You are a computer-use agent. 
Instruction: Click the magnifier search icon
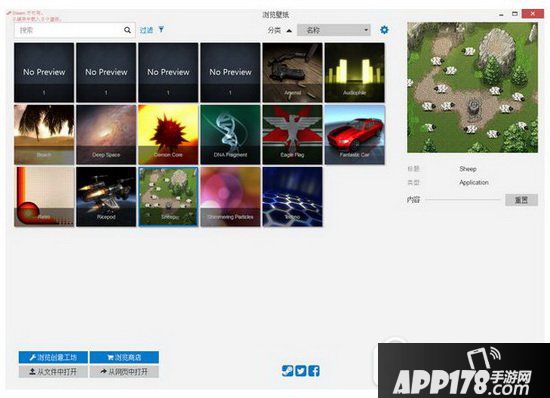[x=127, y=30]
